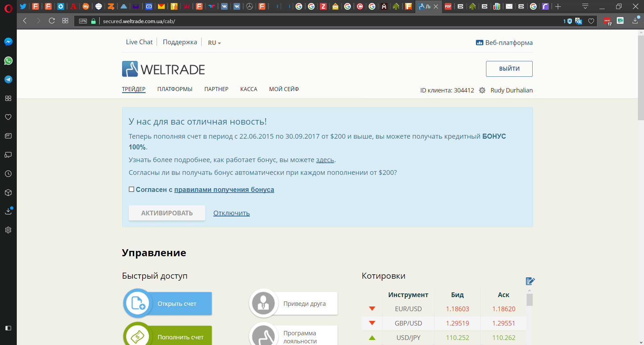Edit quotes list with pencil icon
644x345 pixels.
(530, 281)
